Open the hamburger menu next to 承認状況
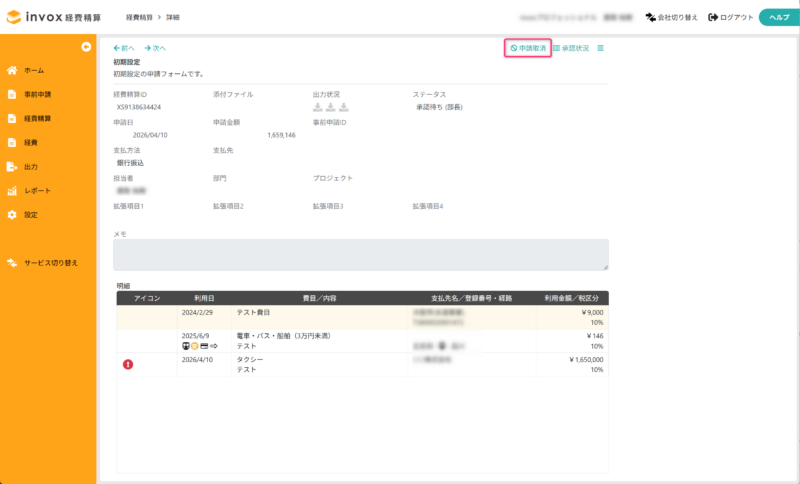Screen dimensions: 800x484 click(601, 48)
